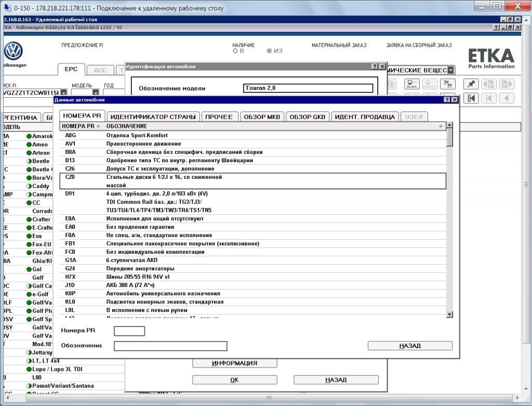Select the Beetle model row with half-filled dot
Screen dimensions: 532x406
(29, 161)
